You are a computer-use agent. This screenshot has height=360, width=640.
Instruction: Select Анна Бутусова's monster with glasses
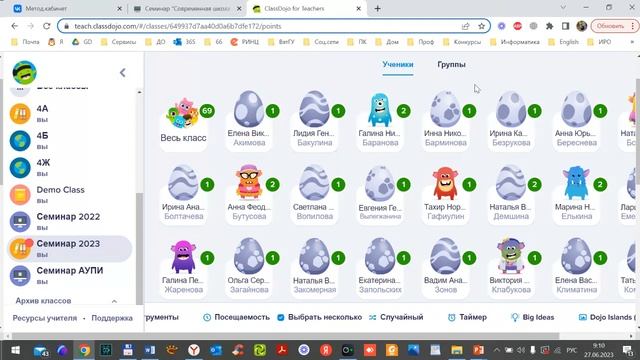point(249,182)
